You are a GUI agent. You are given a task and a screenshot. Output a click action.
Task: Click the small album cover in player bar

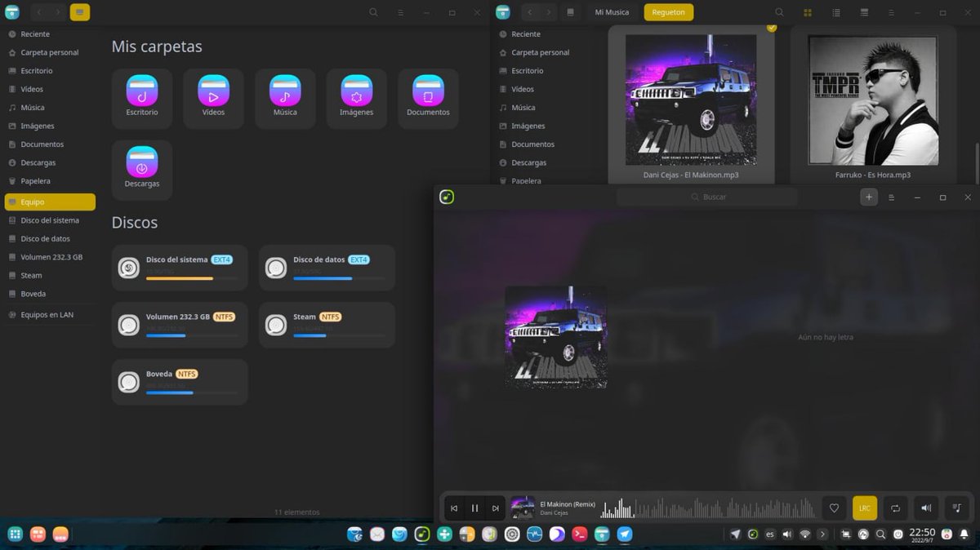pyautogui.click(x=523, y=508)
